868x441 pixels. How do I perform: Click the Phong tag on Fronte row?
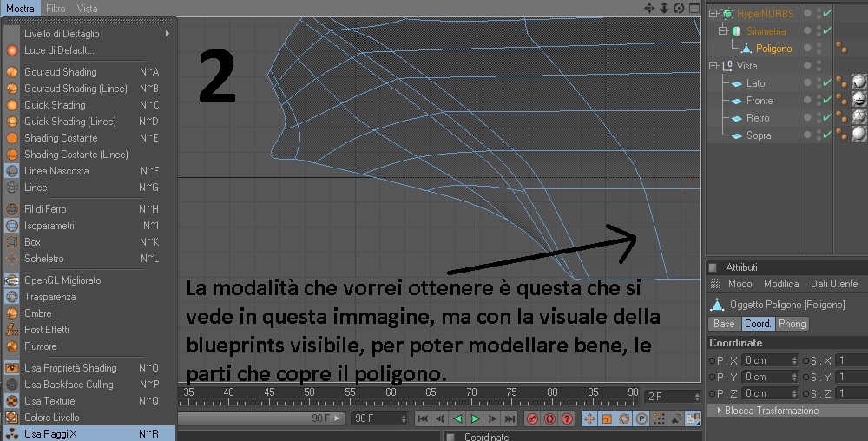(841, 100)
